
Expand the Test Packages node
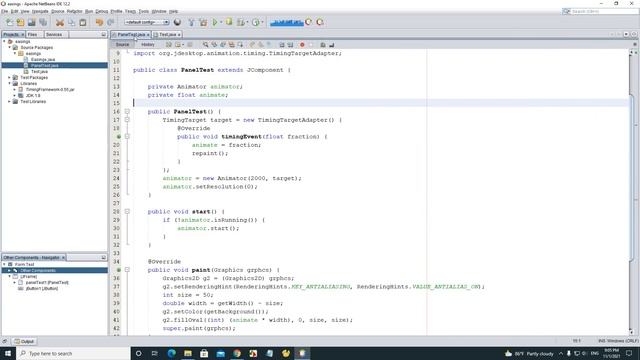coord(9,77)
